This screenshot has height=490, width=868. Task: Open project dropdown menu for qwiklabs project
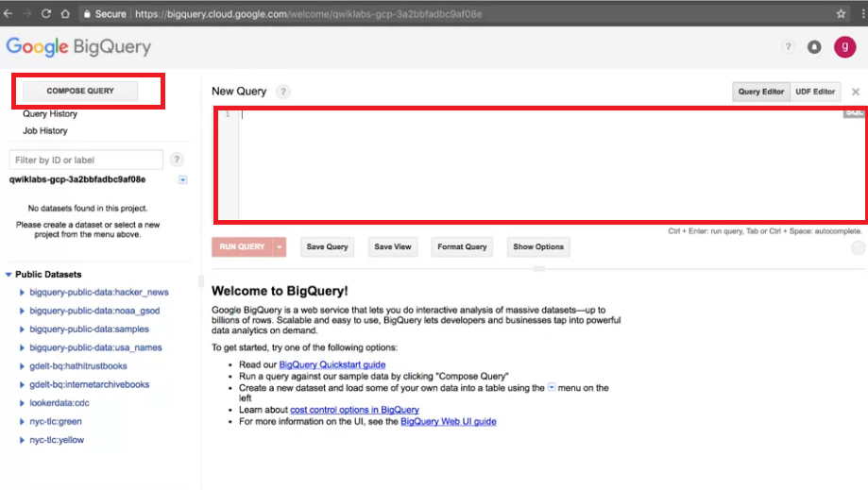[x=182, y=179]
